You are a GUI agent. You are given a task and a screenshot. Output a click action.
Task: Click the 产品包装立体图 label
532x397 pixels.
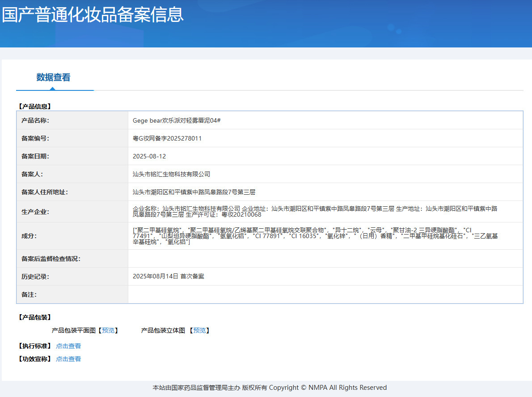click(163, 330)
